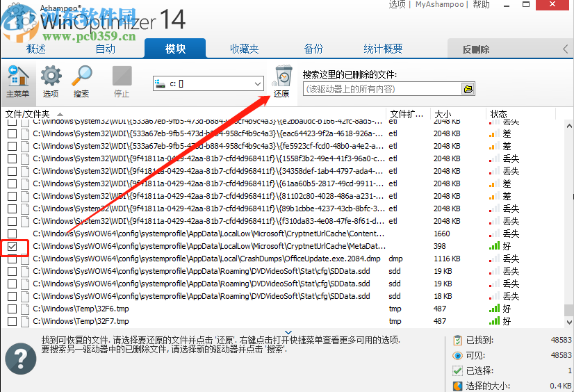The image size is (574, 392).
Task: Start search with magnifier icon
Action: [x=81, y=76]
